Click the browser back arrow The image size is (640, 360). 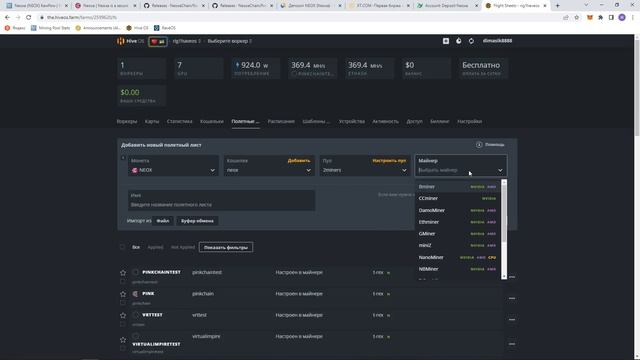[7, 18]
